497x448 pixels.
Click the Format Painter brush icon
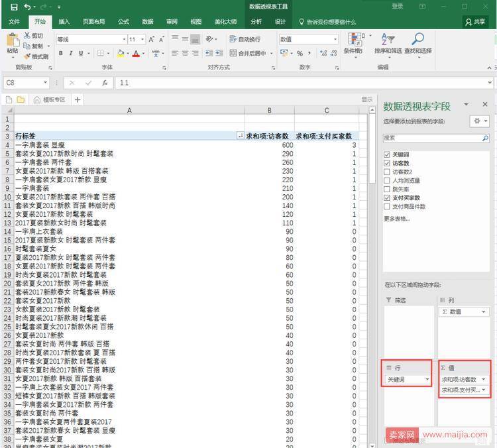(27, 56)
